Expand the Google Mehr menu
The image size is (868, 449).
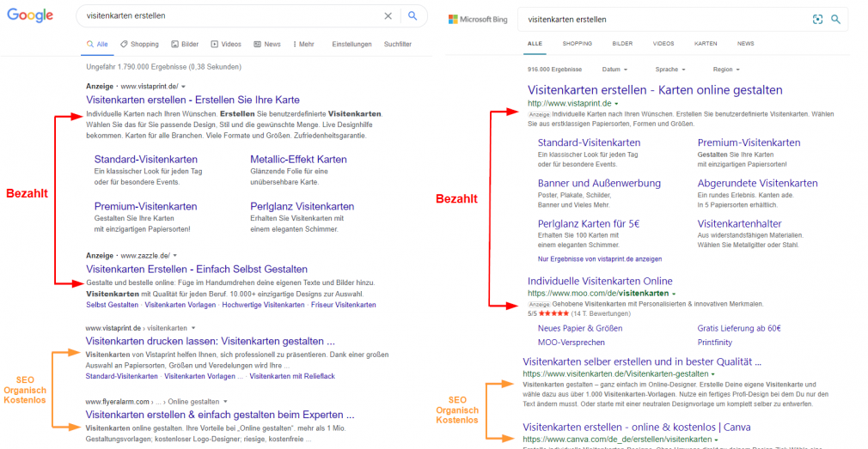pyautogui.click(x=303, y=45)
